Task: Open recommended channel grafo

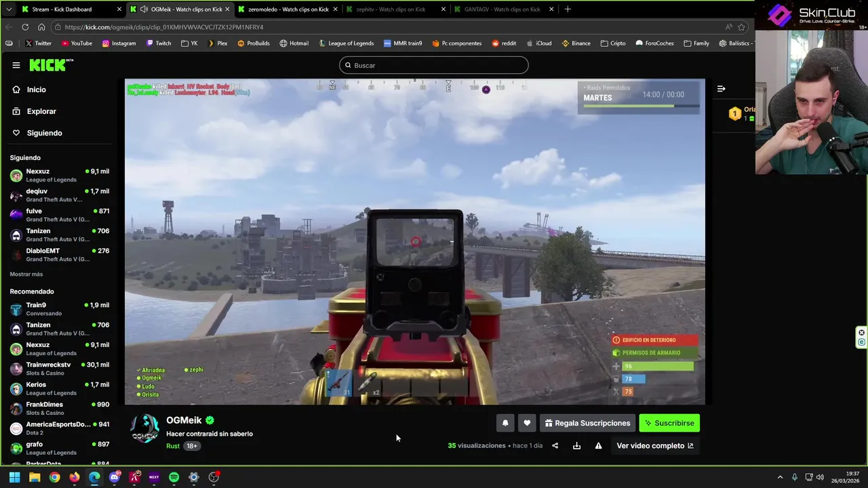Action: pos(60,448)
